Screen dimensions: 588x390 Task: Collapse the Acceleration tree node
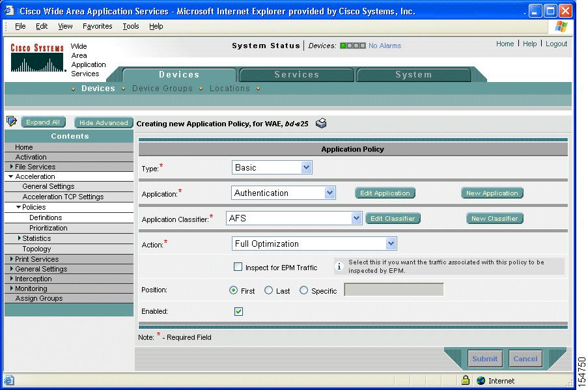pos(11,176)
